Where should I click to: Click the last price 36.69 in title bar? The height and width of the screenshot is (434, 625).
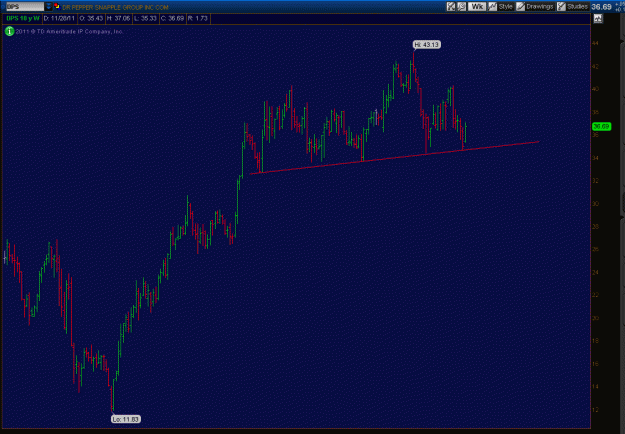601,7
